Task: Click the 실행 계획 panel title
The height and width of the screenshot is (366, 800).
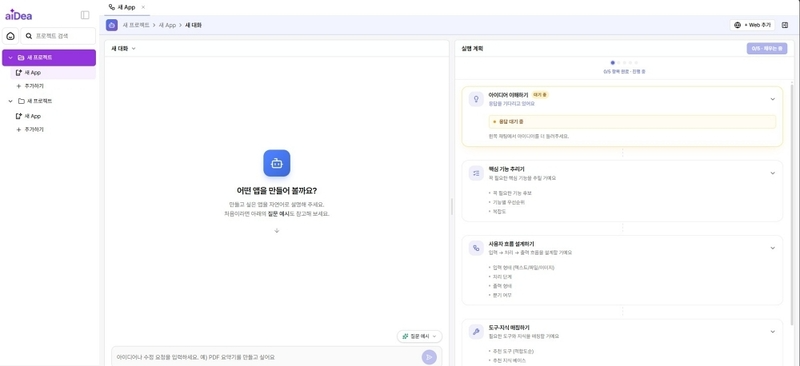Action: click(472, 48)
